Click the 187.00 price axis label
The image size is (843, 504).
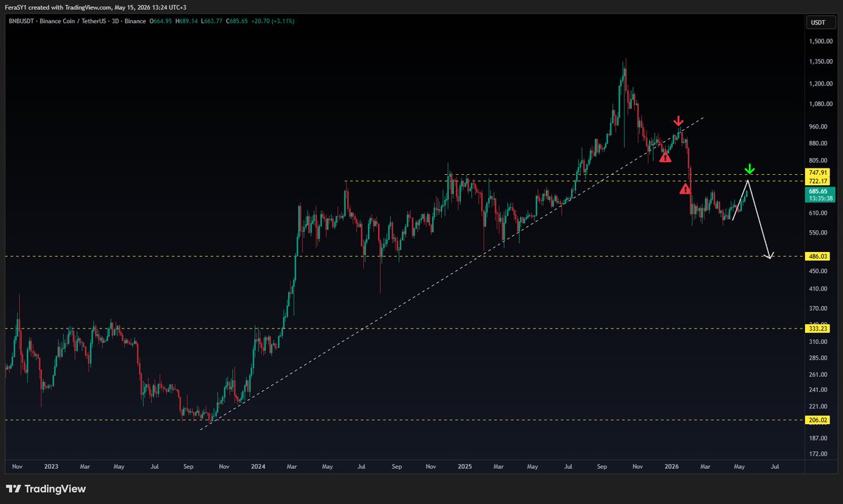[819, 439]
